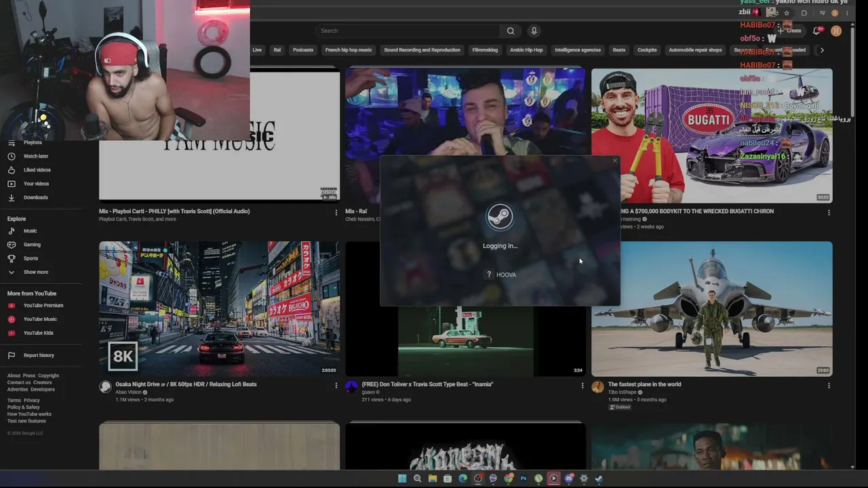
Task: Click the search magnifier button
Action: (x=511, y=30)
